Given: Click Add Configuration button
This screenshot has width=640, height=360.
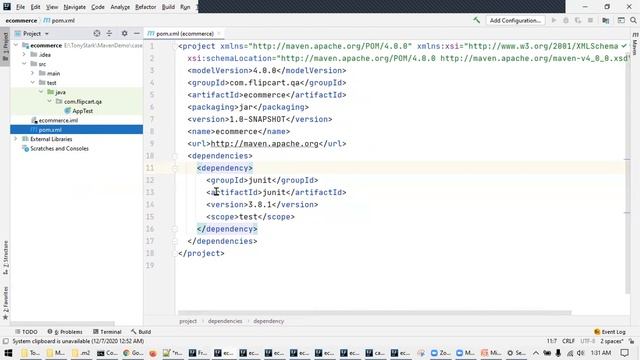Looking at the screenshot, I should (x=516, y=20).
